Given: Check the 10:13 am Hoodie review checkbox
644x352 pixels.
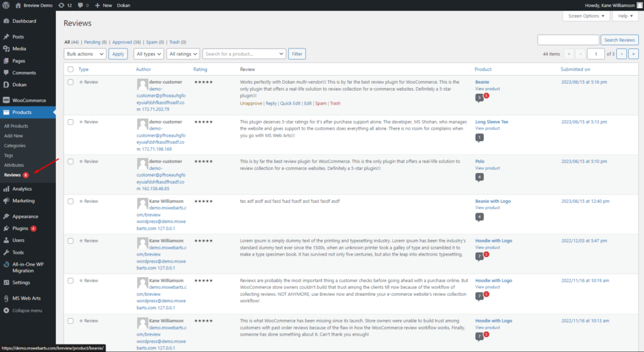Looking at the screenshot, I should pos(70,321).
